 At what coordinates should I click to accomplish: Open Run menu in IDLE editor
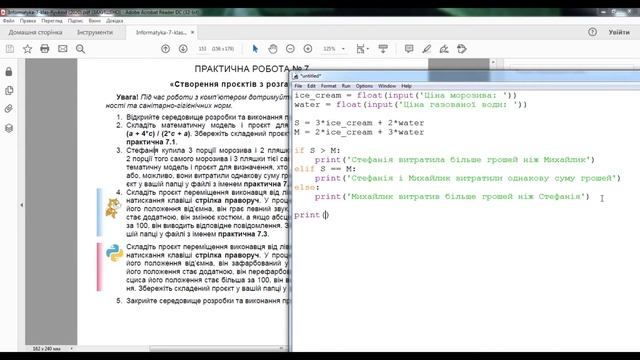click(346, 86)
